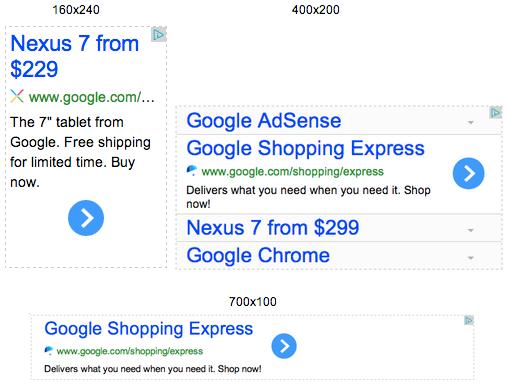Click AdChoices icon on the 160x240 ad
The width and height of the screenshot is (510, 389).
pos(159,35)
